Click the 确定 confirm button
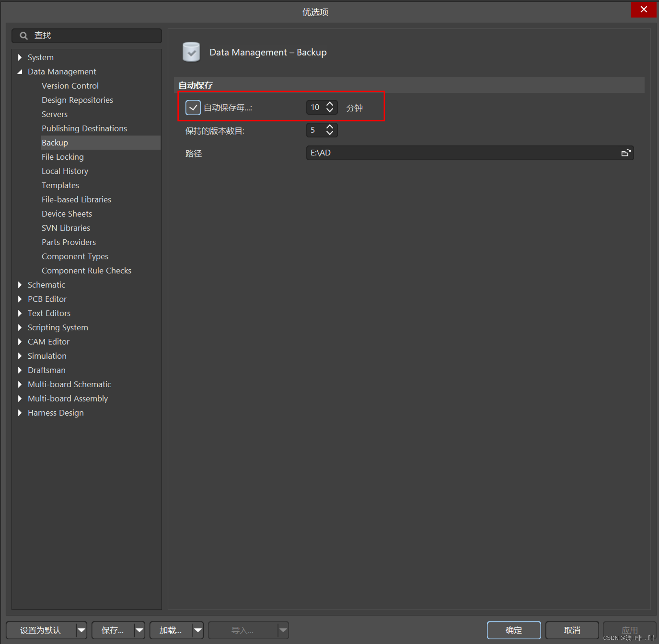 [x=513, y=630]
